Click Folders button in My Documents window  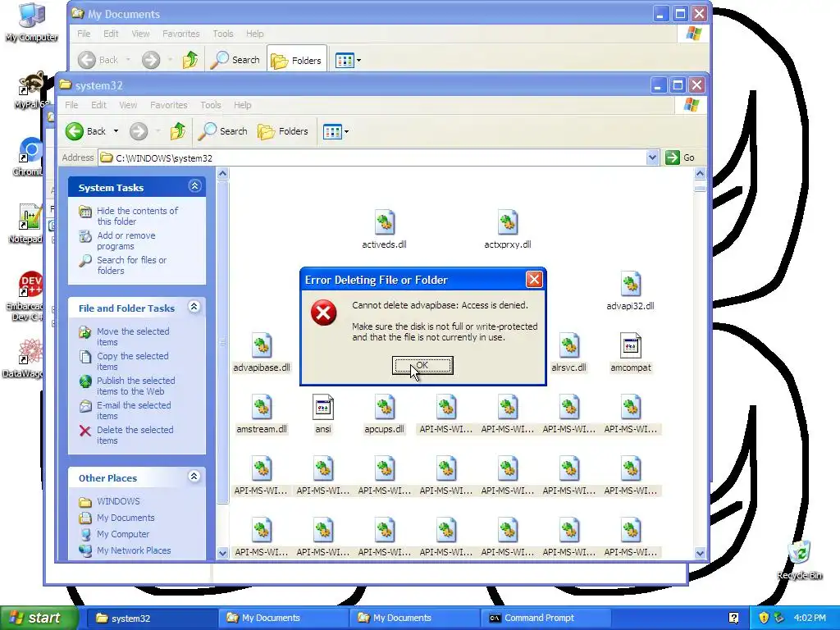click(296, 60)
